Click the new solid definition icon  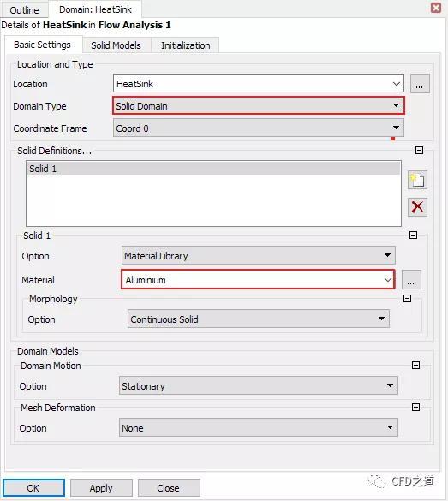point(417,180)
